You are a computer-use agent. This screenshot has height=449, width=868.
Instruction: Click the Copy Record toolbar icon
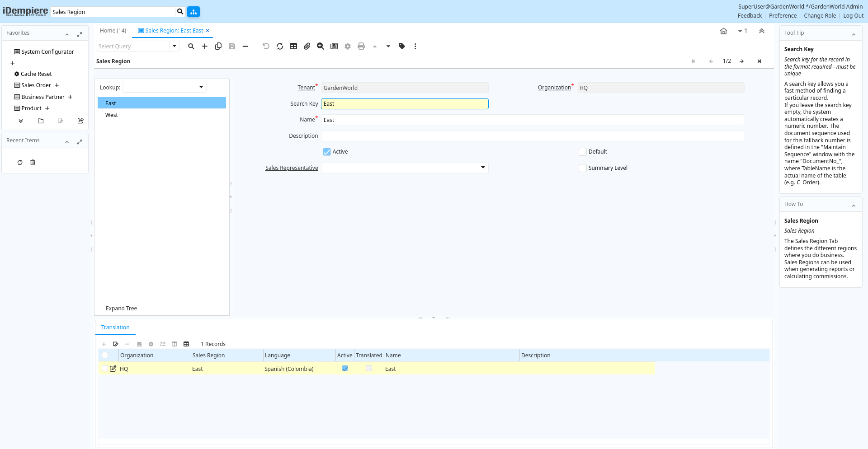(x=218, y=46)
